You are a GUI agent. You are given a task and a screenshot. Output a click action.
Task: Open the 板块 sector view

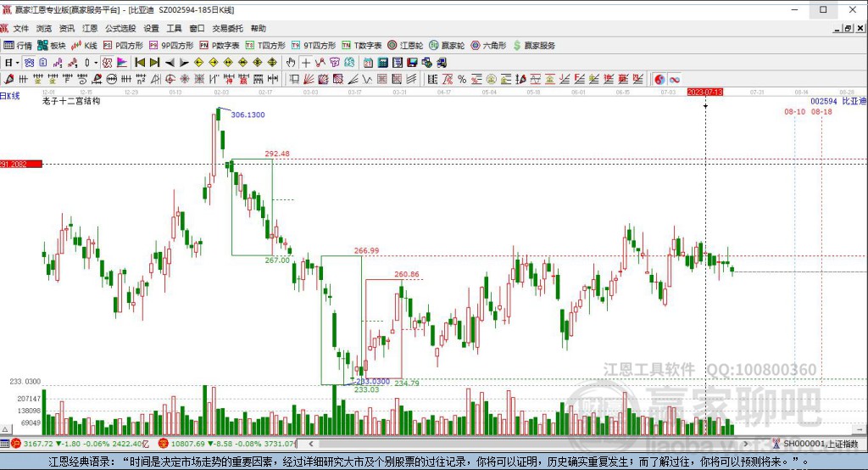52,46
